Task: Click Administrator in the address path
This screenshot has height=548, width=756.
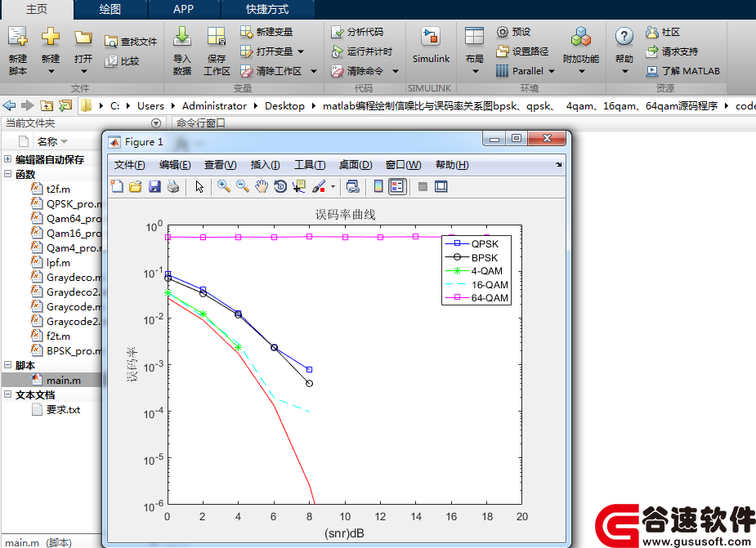Action: [x=214, y=106]
